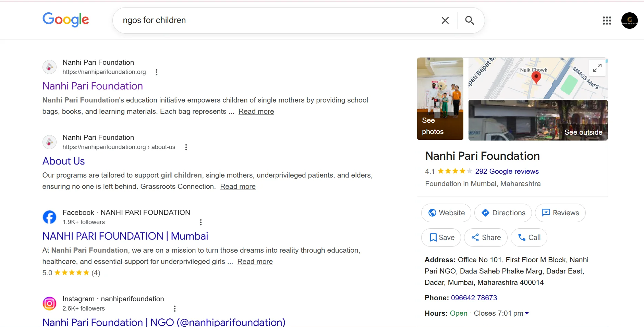Screen dimensions: 644x327
Task: Share the Nanhi Pari Foundation listing
Action: [486, 238]
